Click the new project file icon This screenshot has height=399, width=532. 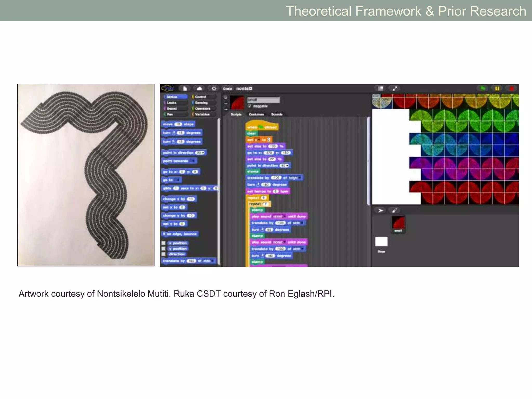click(x=185, y=89)
